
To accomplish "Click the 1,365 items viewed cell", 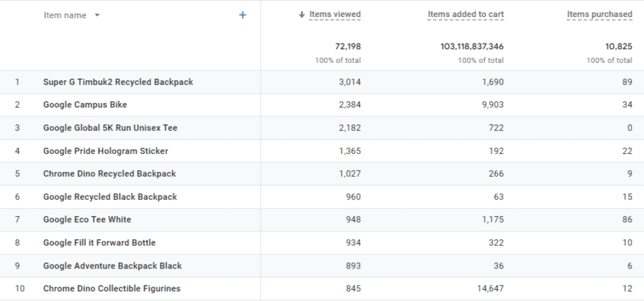I will click(350, 151).
